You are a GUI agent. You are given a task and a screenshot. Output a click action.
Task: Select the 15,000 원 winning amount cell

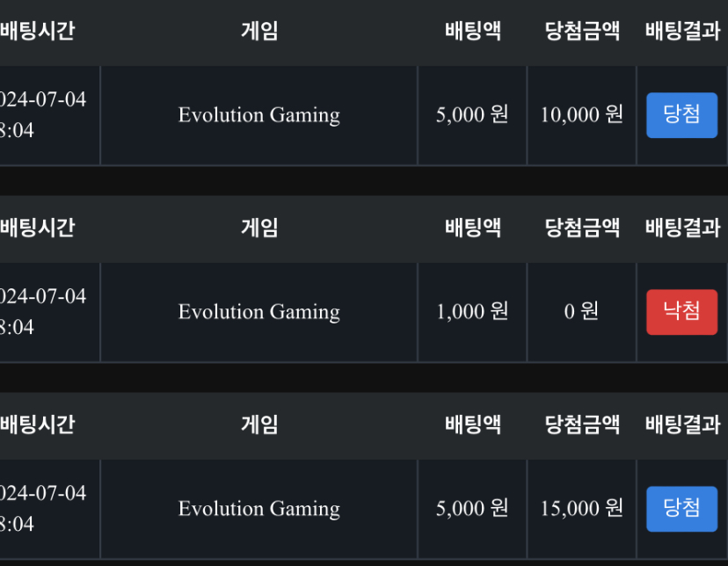tap(581, 509)
